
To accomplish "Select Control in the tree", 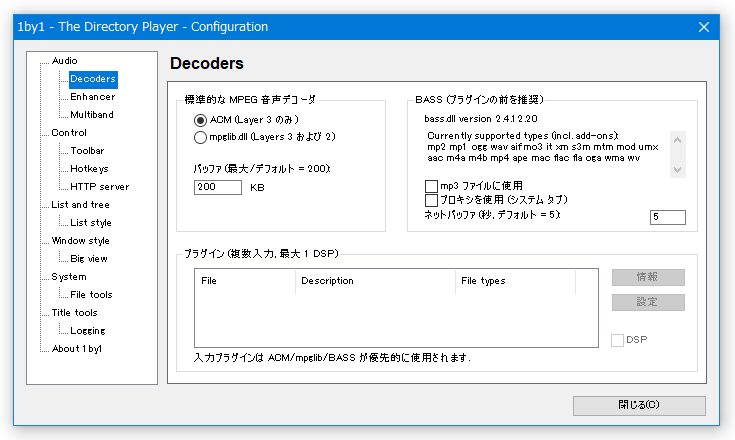I will click(x=69, y=133).
